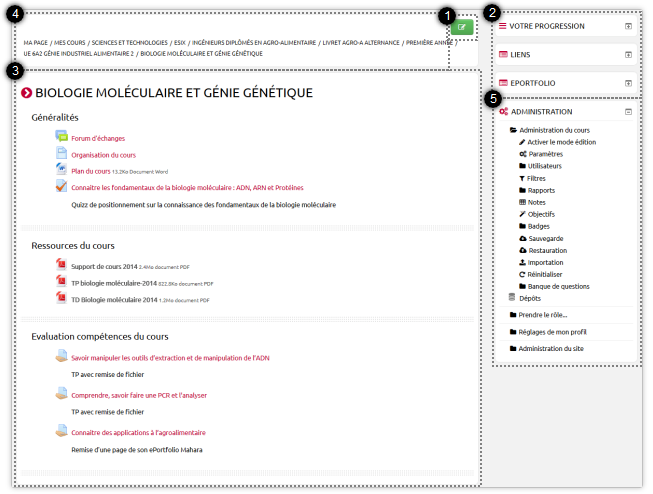Click the TD Biologie moléculaire PDF icon

coord(62,298)
